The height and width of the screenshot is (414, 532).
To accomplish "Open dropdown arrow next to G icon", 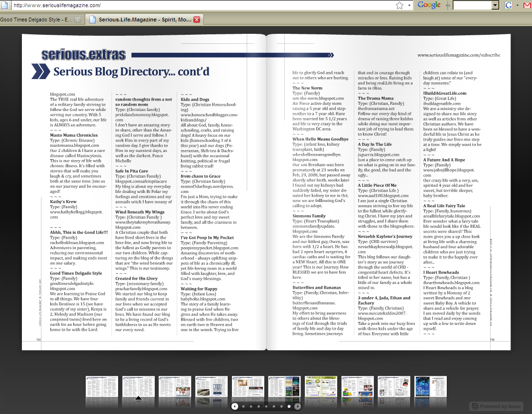I will point(517,5).
